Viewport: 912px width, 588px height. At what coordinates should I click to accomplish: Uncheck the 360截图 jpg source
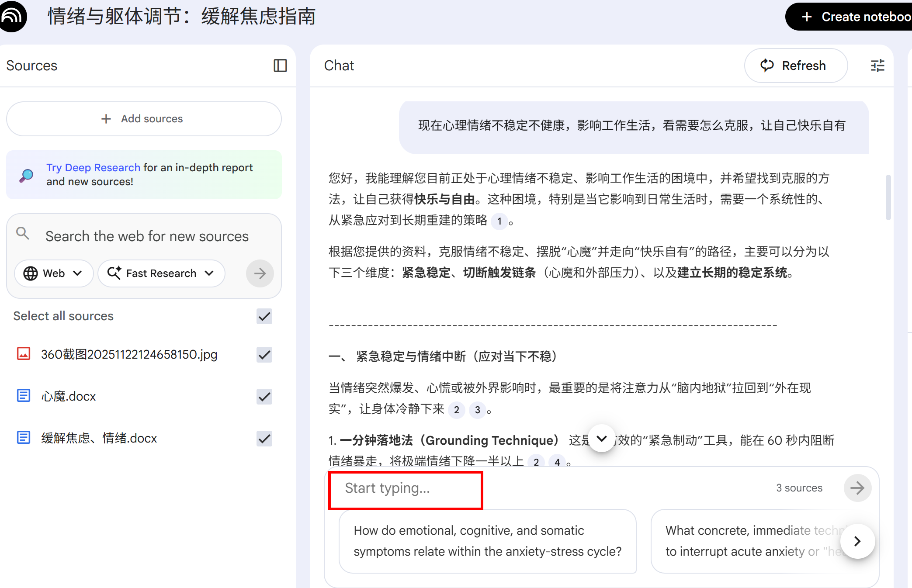click(264, 354)
